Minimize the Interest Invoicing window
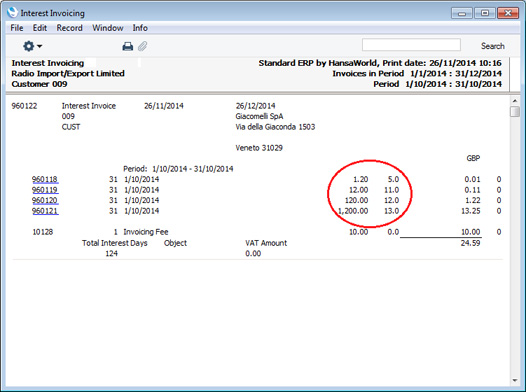Screen dimensions: 526x392 [x=462, y=13]
